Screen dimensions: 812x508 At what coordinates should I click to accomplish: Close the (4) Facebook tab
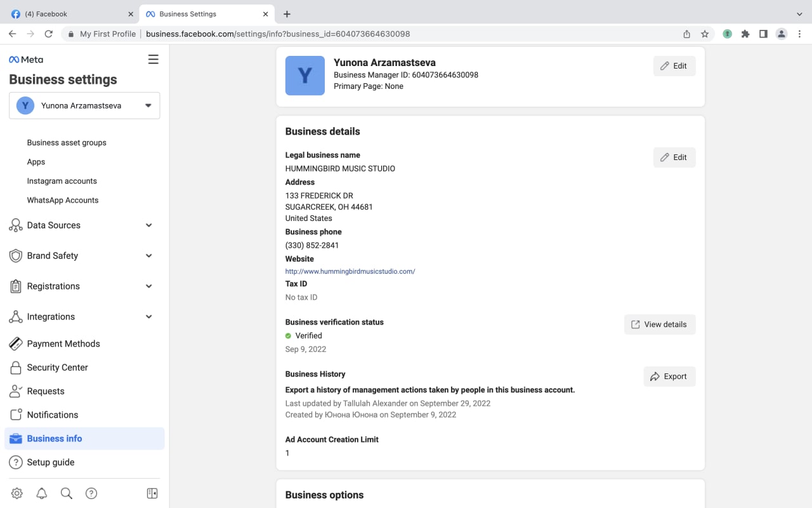click(x=131, y=14)
